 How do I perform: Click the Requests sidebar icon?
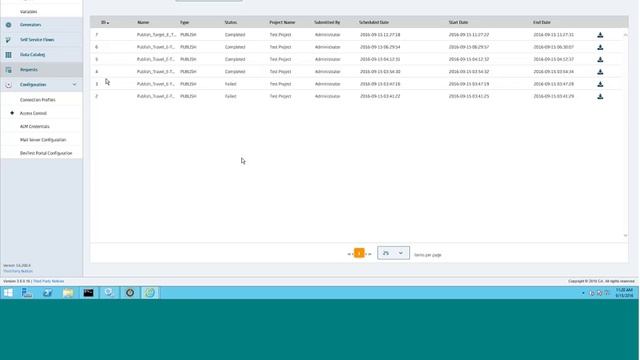pyautogui.click(x=9, y=70)
